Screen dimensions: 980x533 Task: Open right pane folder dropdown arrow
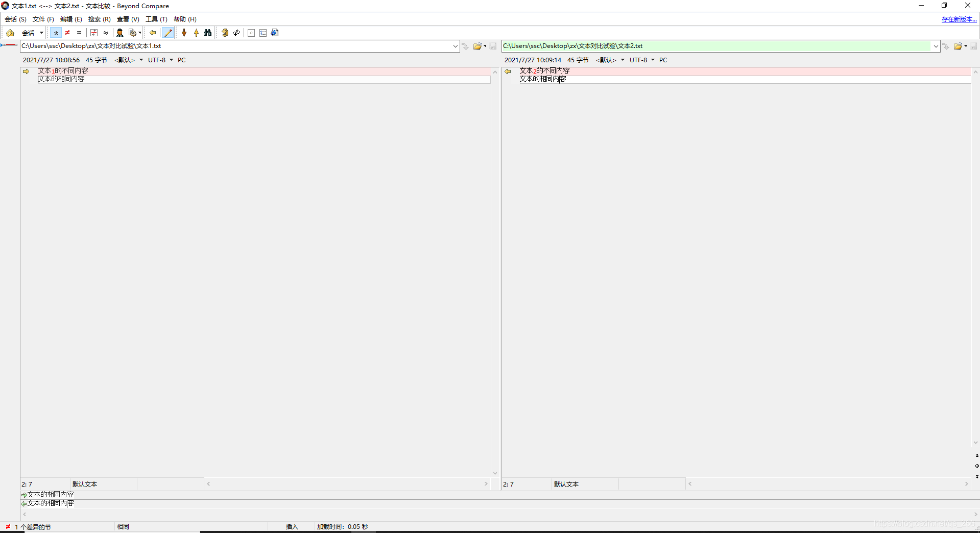(966, 46)
